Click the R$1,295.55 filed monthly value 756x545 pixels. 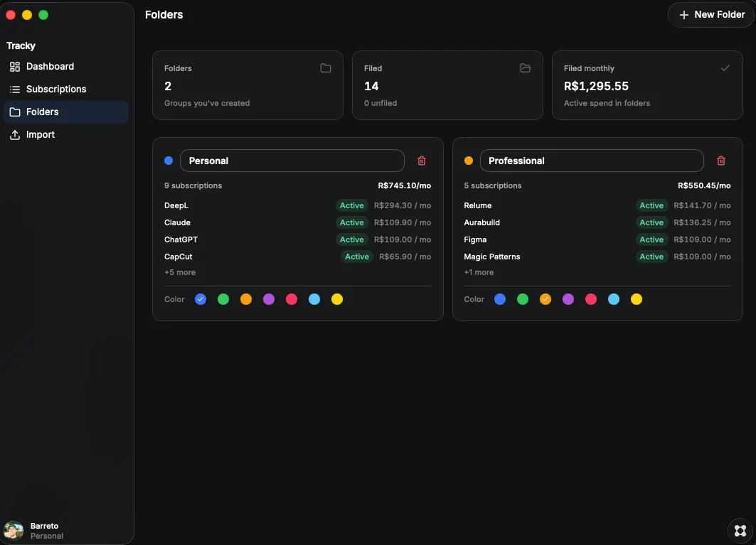pos(596,86)
